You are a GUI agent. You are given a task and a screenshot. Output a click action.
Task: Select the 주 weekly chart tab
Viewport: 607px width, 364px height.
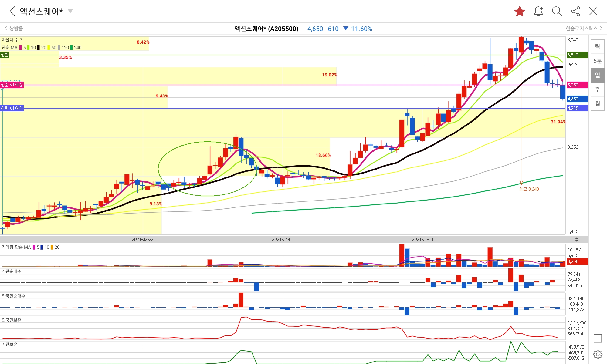[597, 89]
